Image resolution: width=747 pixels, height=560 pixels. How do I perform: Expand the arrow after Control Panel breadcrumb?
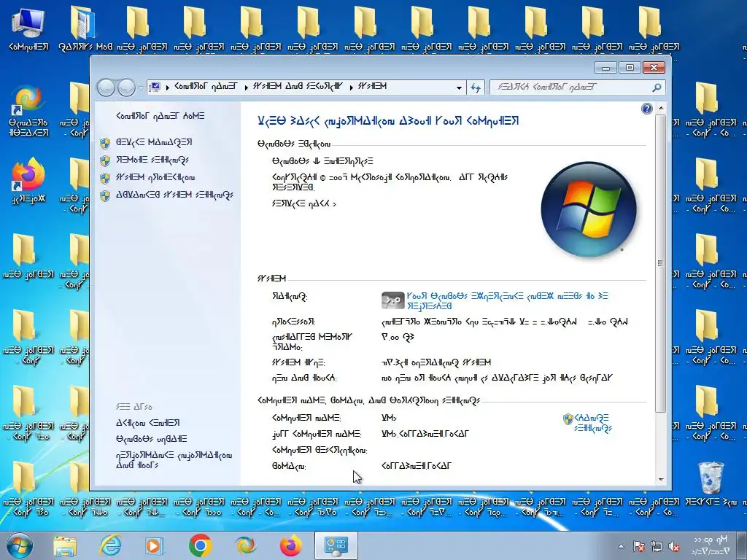tap(246, 87)
